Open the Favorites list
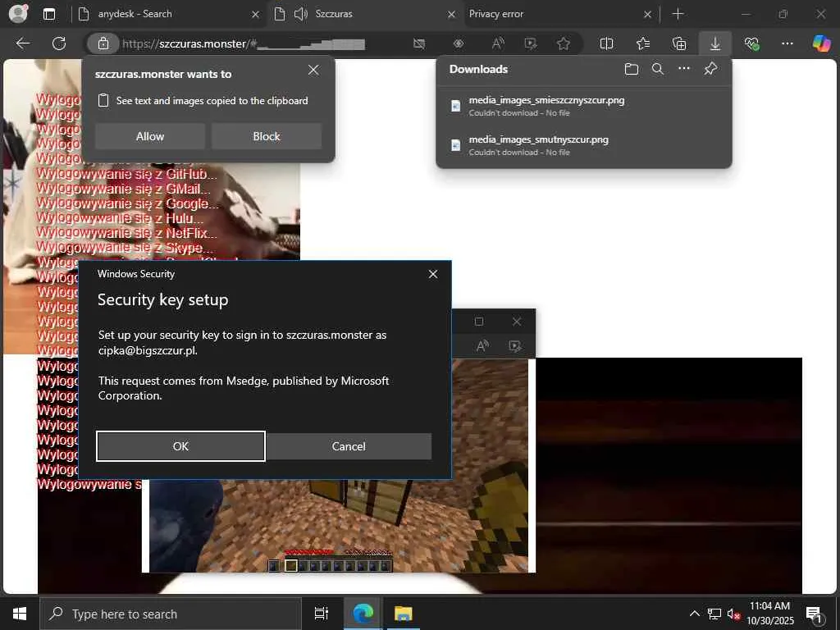The width and height of the screenshot is (840, 630). 643,43
